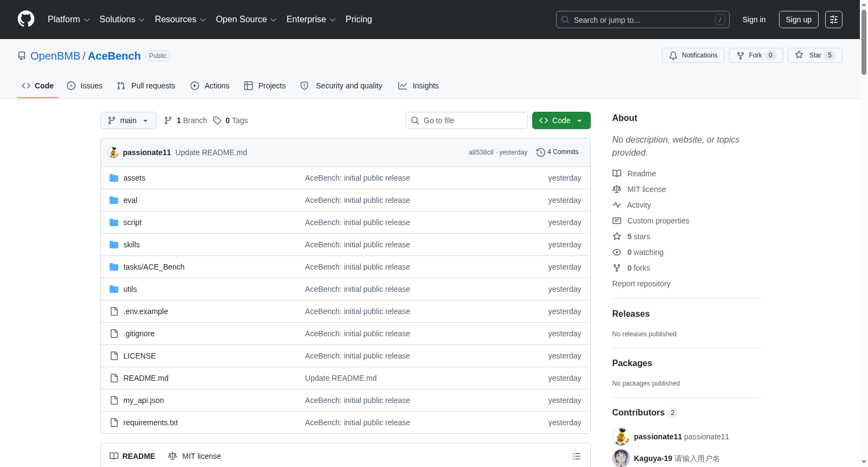Image resolution: width=868 pixels, height=467 pixels.
Task: Click the star icon beside 5 stars
Action: click(x=617, y=236)
